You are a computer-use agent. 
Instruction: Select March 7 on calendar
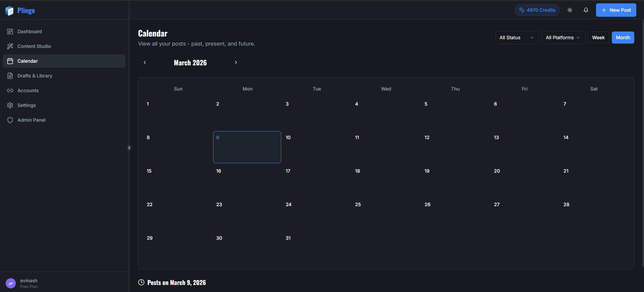click(595, 114)
